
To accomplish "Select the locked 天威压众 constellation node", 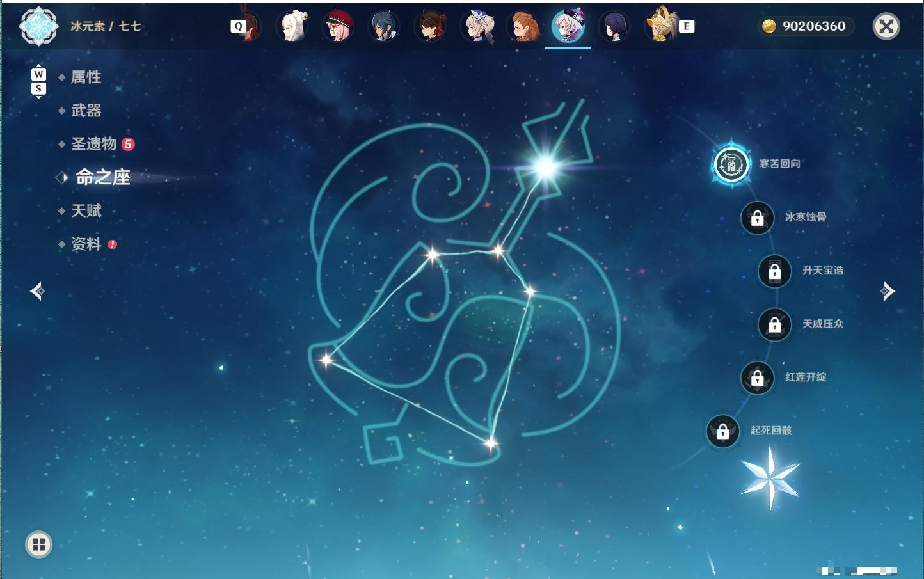I will click(774, 324).
